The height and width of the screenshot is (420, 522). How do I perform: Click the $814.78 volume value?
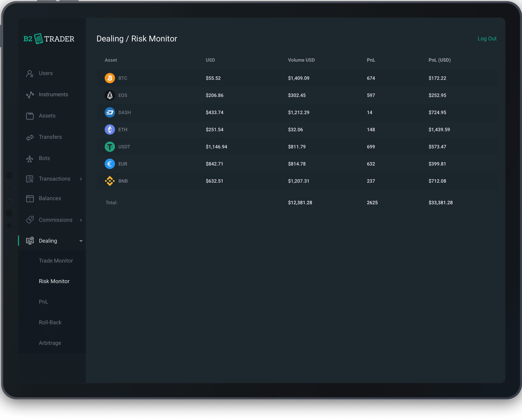pyautogui.click(x=297, y=164)
